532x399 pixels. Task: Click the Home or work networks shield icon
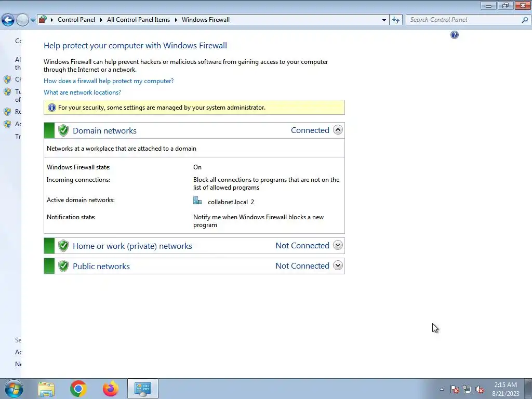[x=63, y=246]
